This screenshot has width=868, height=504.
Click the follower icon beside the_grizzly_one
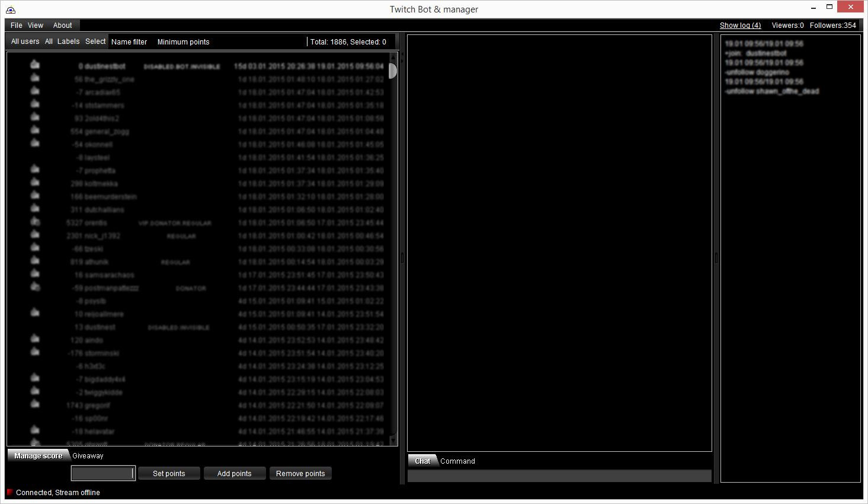point(35,78)
